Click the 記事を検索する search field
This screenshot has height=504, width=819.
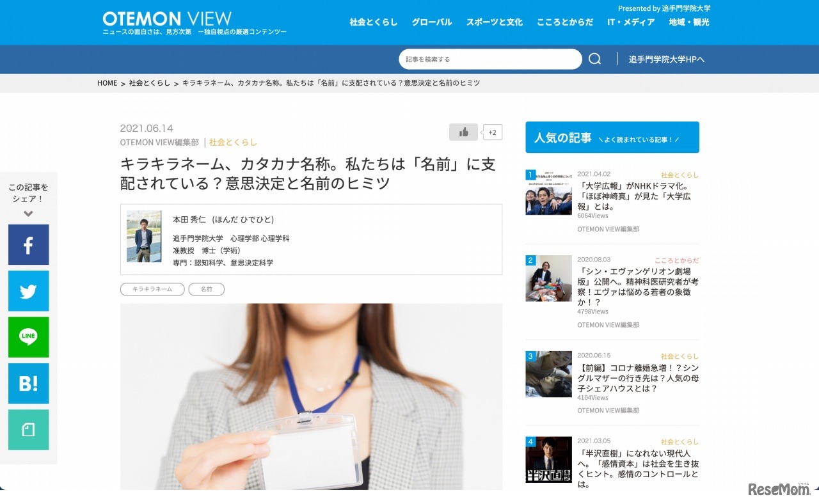(490, 58)
